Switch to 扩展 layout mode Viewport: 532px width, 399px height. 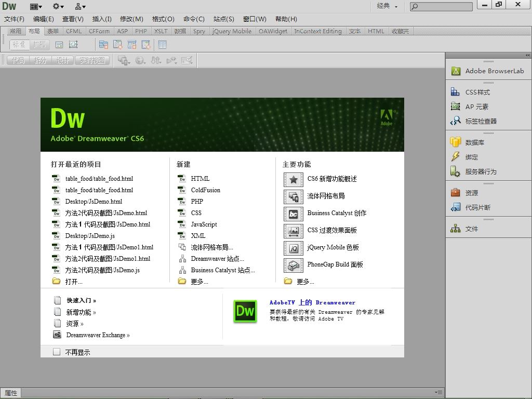(x=39, y=45)
